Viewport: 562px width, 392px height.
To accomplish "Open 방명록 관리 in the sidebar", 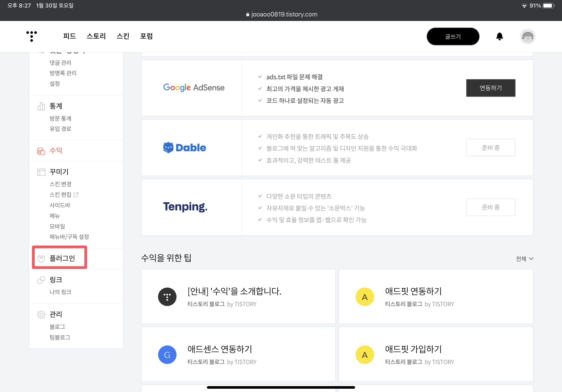I will [x=63, y=73].
